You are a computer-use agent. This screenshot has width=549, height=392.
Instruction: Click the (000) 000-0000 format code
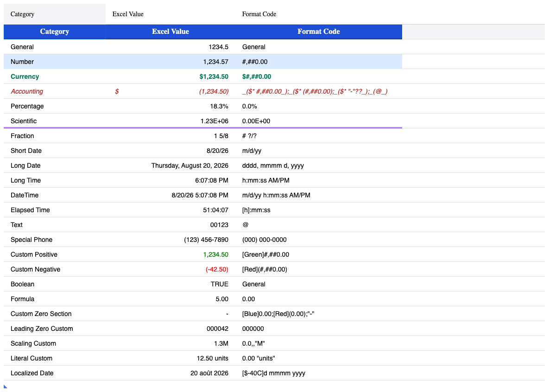[x=319, y=240]
